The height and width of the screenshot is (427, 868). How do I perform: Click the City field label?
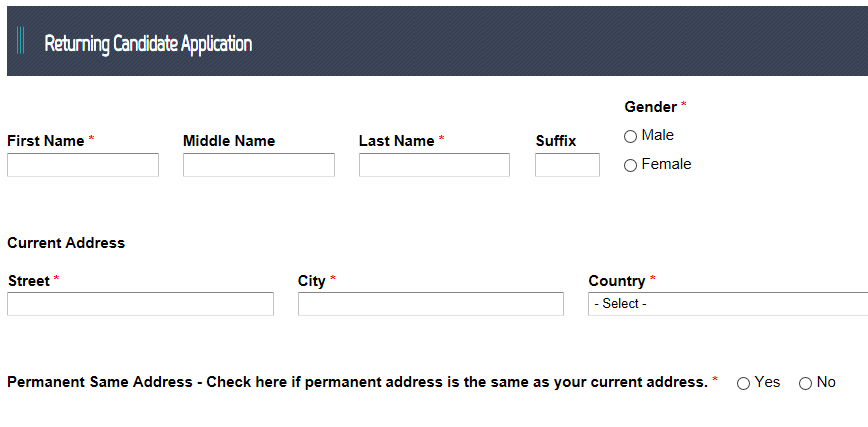[x=312, y=281]
